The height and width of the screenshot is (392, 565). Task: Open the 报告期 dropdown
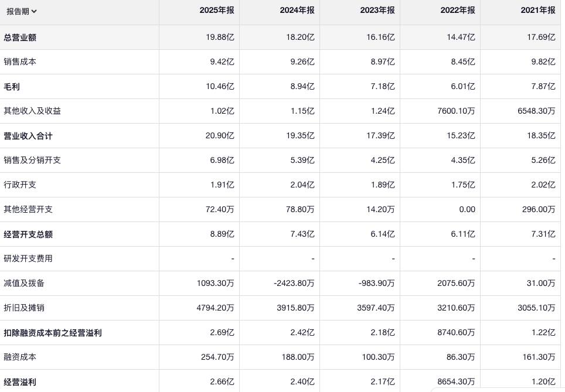click(21, 11)
